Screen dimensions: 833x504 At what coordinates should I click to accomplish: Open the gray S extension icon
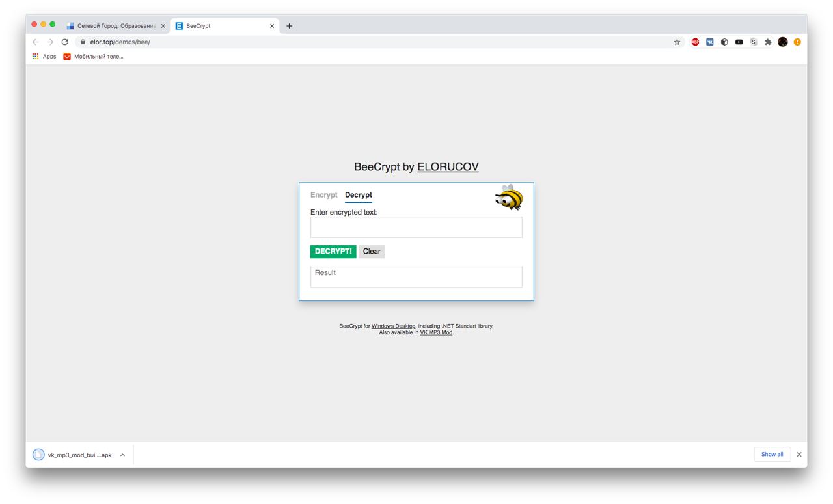tap(754, 42)
